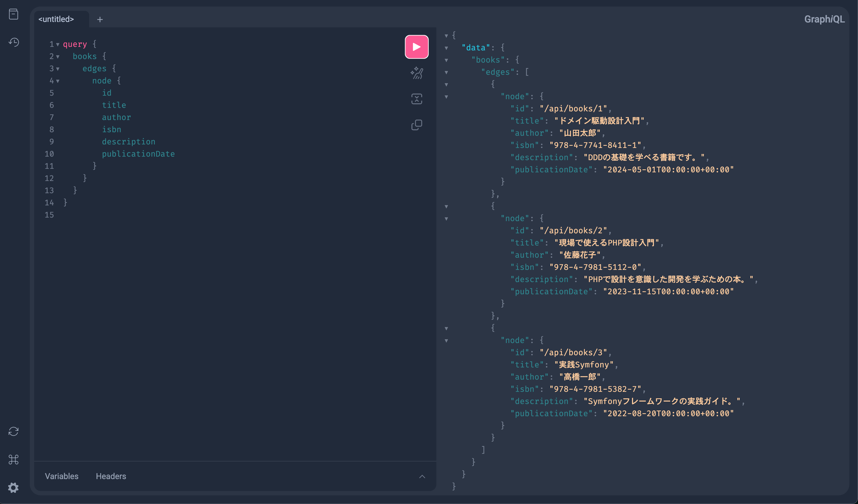The width and height of the screenshot is (858, 504).
Task: Click author value "佐藤花子"
Action: (580, 255)
